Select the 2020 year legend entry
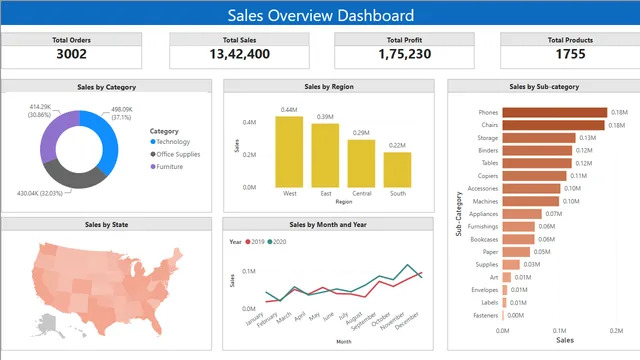 (277, 242)
